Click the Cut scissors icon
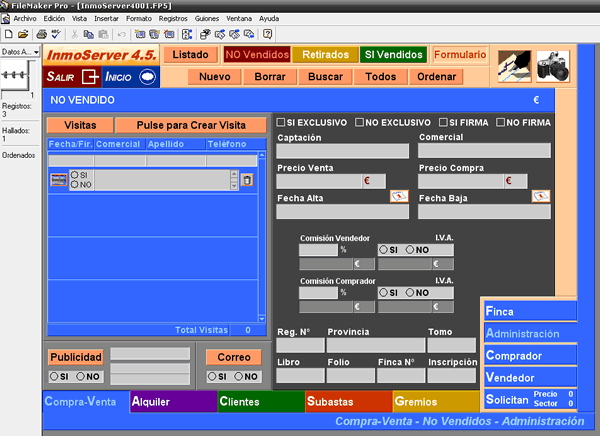600x436 pixels. click(75, 34)
